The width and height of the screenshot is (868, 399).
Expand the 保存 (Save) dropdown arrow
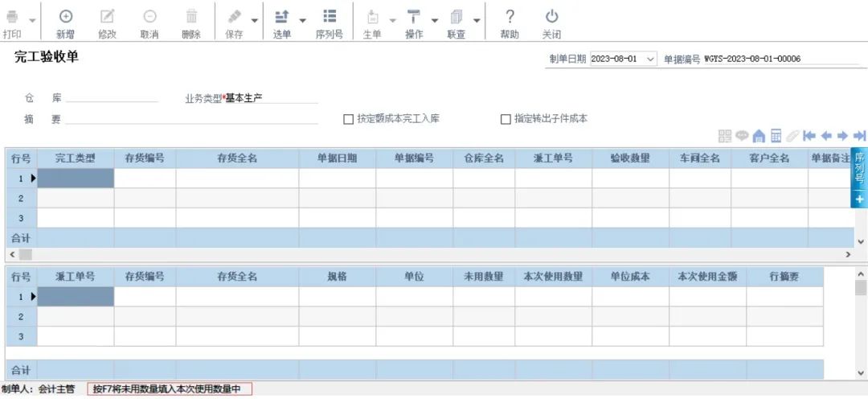pos(255,20)
